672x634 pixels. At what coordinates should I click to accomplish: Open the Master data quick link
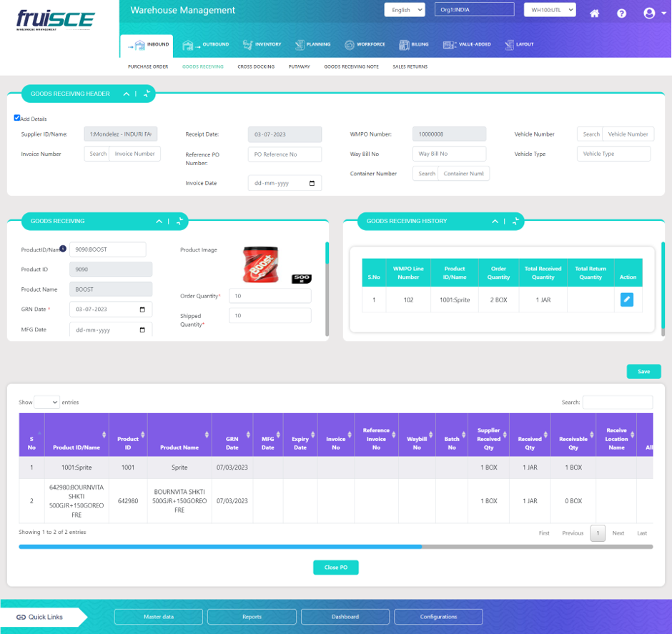[159, 617]
